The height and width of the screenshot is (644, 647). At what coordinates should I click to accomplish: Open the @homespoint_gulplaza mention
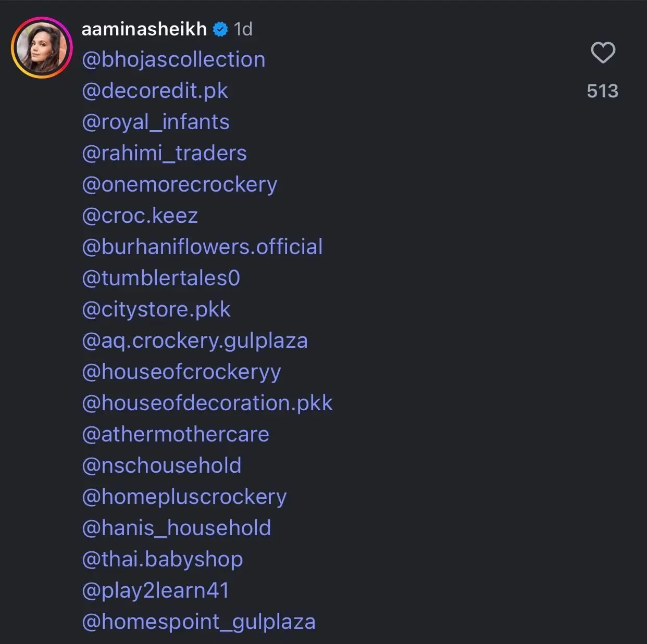point(198,622)
